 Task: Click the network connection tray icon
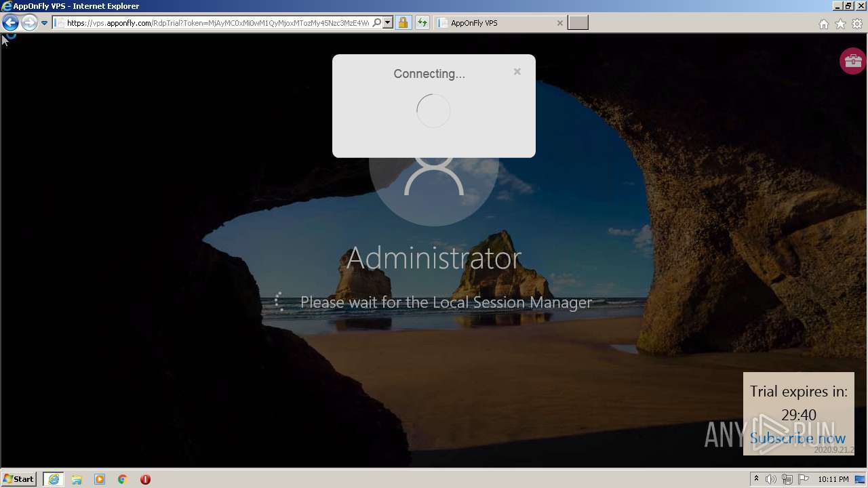coord(787,479)
